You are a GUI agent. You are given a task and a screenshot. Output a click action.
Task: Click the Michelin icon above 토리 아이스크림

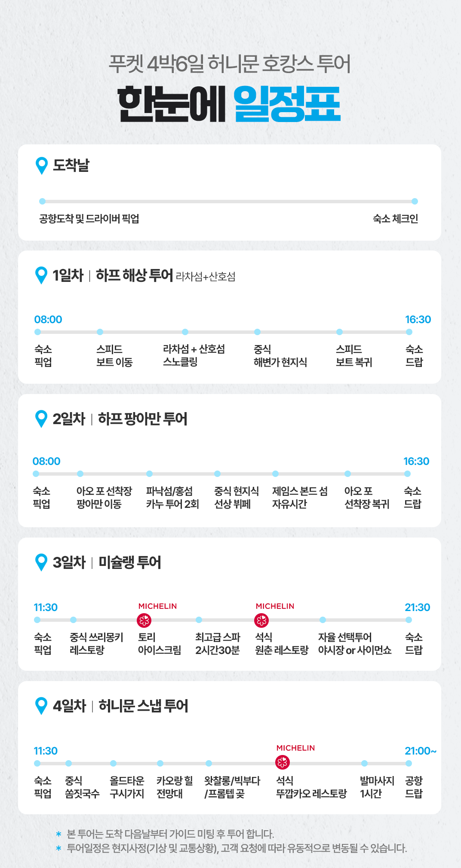[x=144, y=620]
